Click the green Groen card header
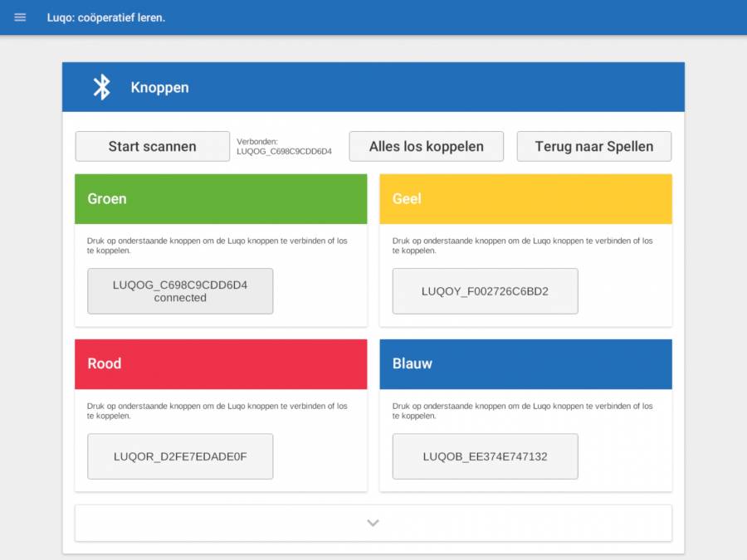Image resolution: width=747 pixels, height=560 pixels. [221, 199]
